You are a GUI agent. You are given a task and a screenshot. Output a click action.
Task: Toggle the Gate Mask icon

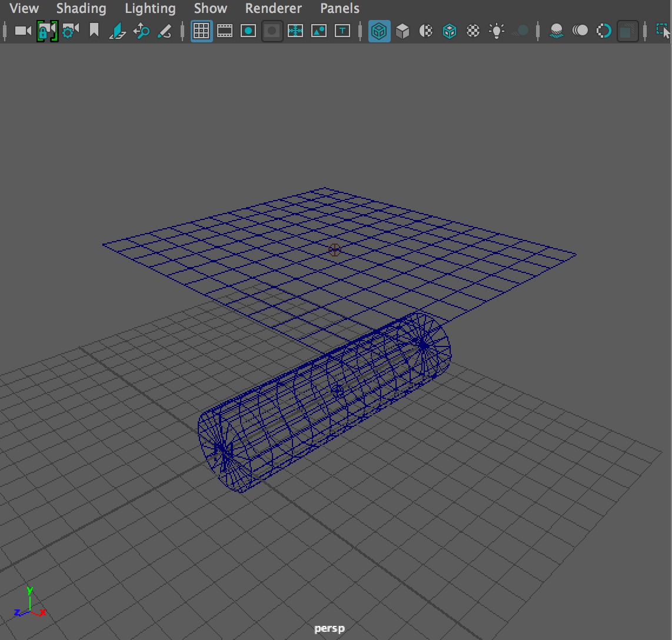pyautogui.click(x=272, y=31)
